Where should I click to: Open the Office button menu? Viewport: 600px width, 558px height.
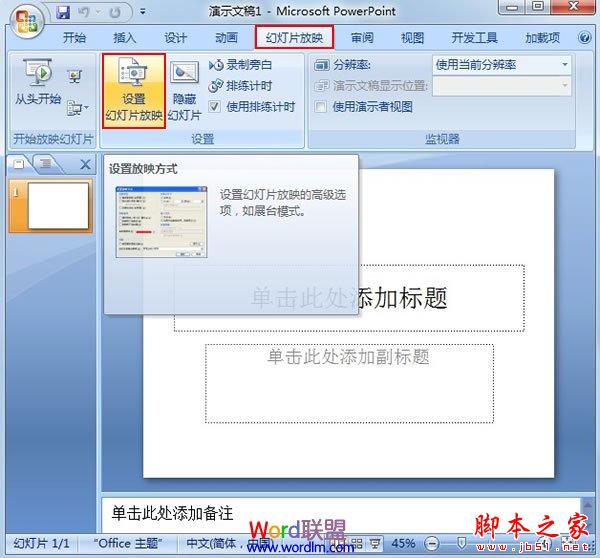pyautogui.click(x=26, y=21)
